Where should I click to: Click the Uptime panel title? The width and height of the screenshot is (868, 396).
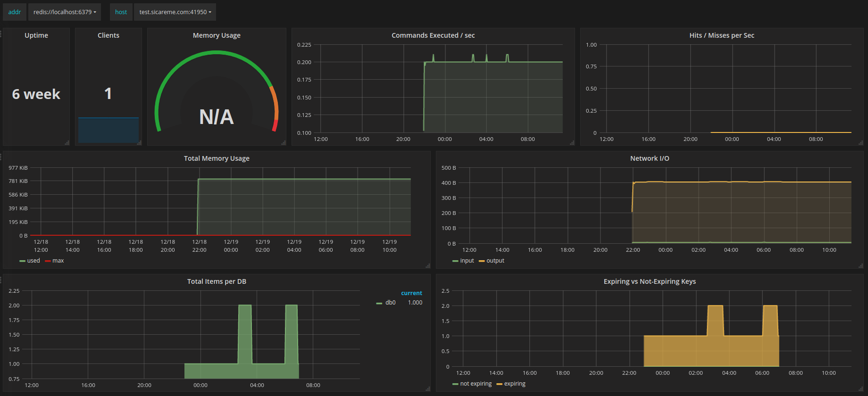pyautogui.click(x=36, y=35)
